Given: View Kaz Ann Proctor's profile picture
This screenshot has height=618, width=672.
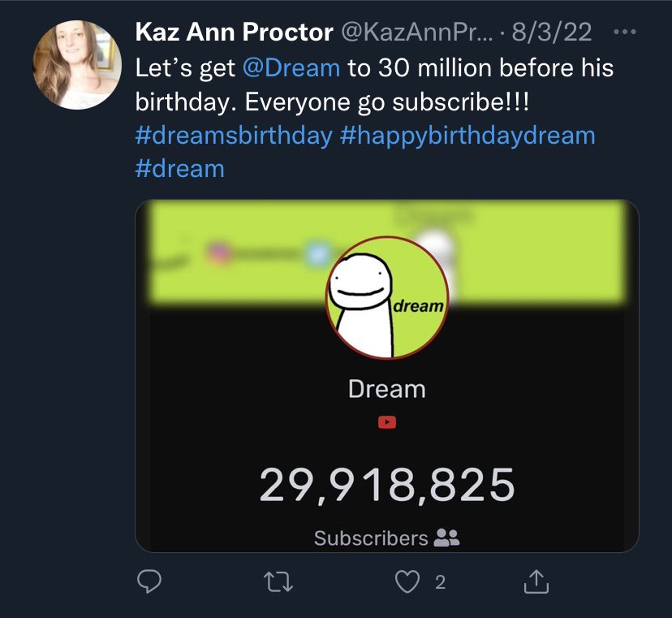Looking at the screenshot, I should pyautogui.click(x=77, y=64).
